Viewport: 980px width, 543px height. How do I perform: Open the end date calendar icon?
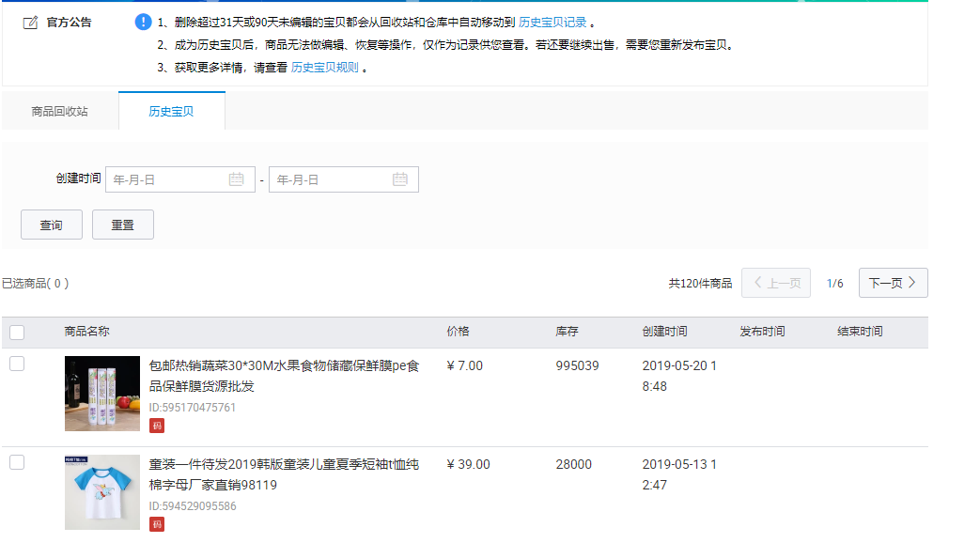tap(400, 179)
